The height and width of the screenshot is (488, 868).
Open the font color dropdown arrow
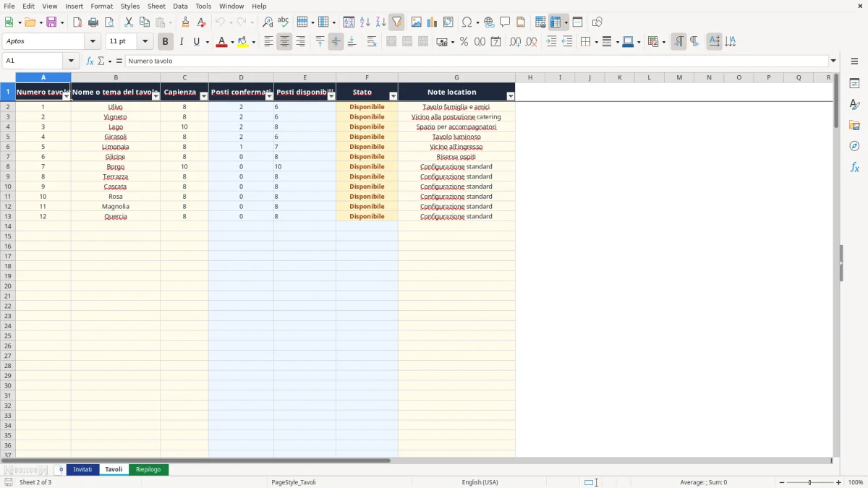point(232,42)
